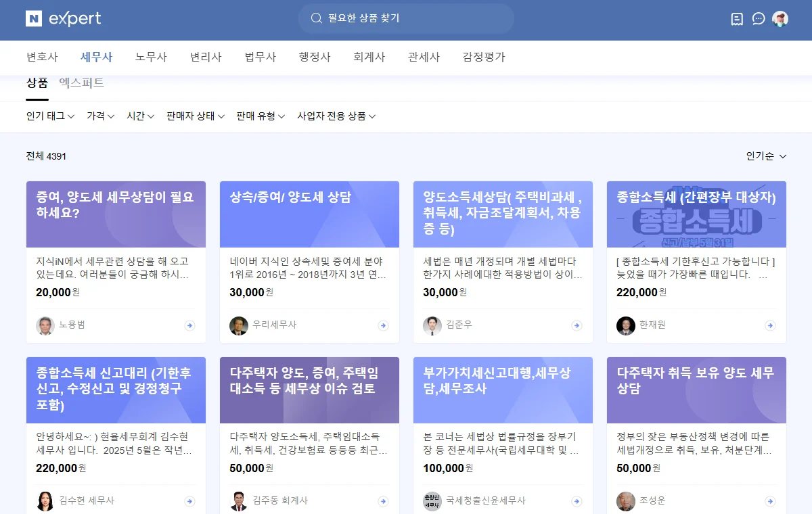
Task: Click arrow icon on 우리세무사 card
Action: (383, 325)
